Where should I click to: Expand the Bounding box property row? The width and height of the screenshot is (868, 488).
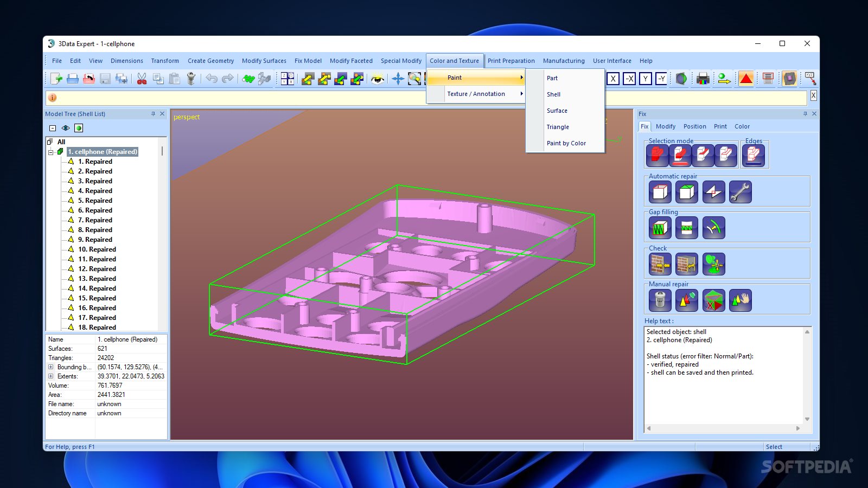pos(51,367)
